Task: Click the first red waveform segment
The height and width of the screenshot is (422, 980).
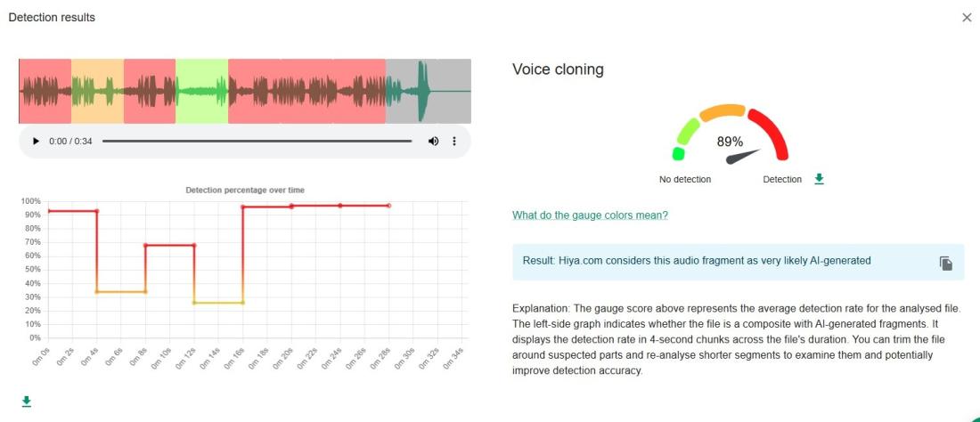Action: 45,91
